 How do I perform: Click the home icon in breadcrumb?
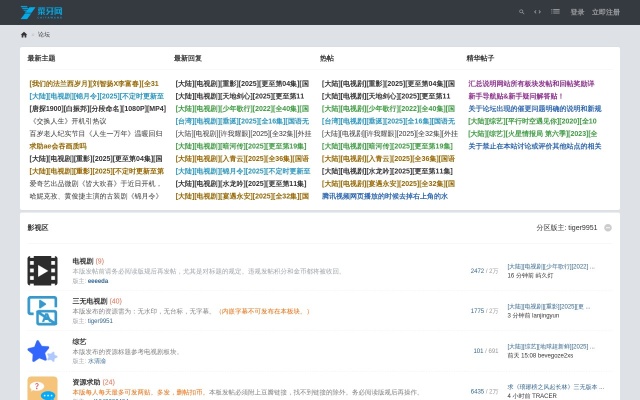coord(24,34)
